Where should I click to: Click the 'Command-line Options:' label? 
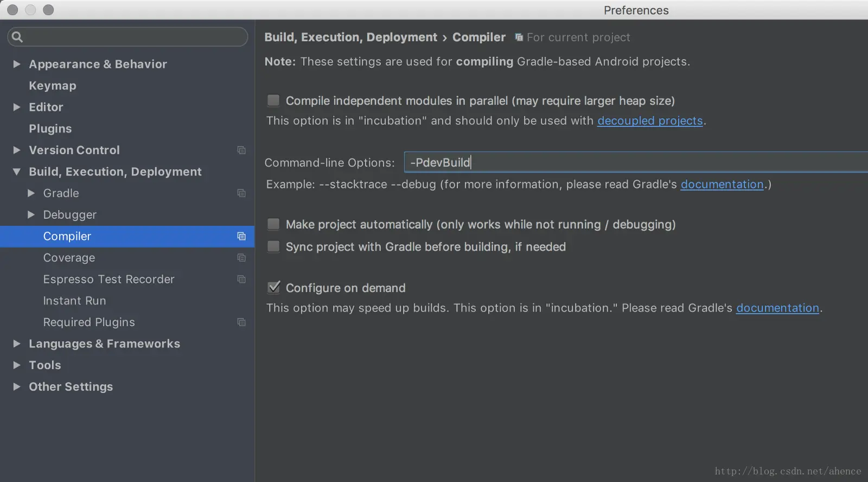(x=330, y=162)
